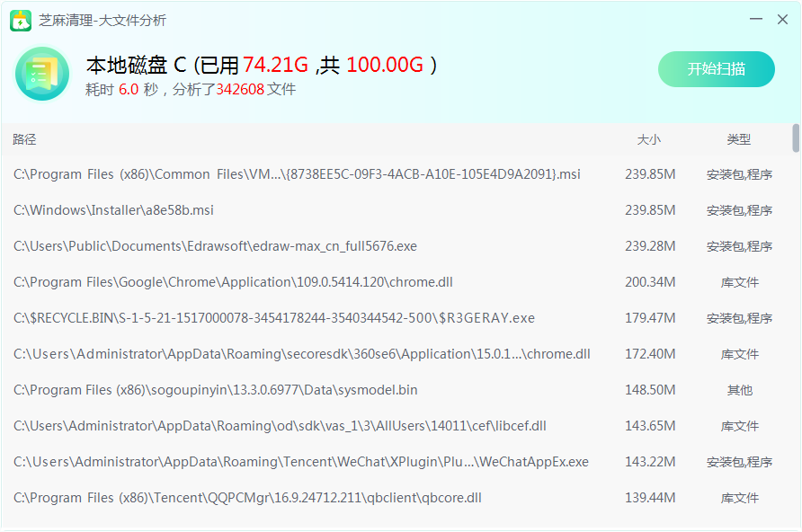Click the 200.34M size value
Viewport: 802px width, 532px height.
click(x=650, y=282)
